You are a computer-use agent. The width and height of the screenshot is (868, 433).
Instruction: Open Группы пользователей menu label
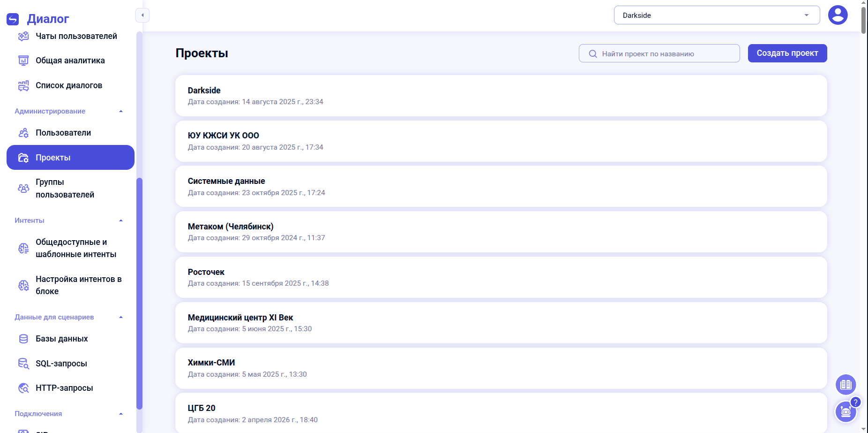point(65,188)
